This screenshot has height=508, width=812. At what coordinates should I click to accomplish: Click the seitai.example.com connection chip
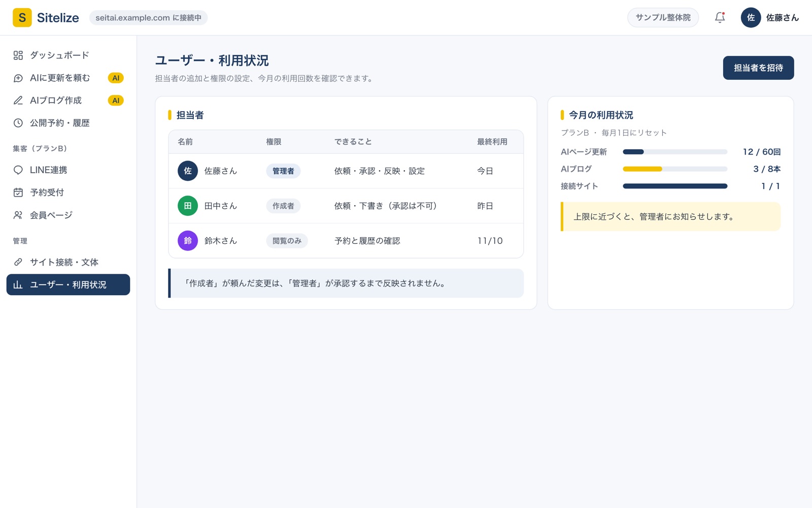[x=148, y=18]
